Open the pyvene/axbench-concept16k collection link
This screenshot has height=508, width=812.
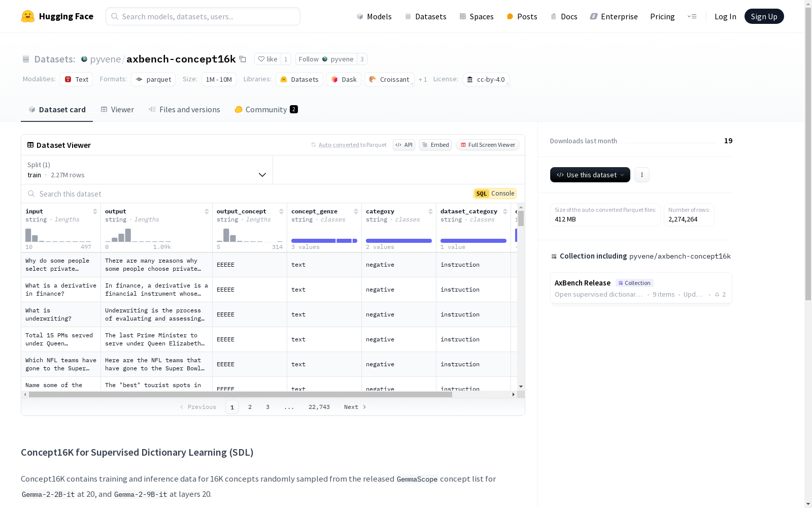tap(680, 256)
